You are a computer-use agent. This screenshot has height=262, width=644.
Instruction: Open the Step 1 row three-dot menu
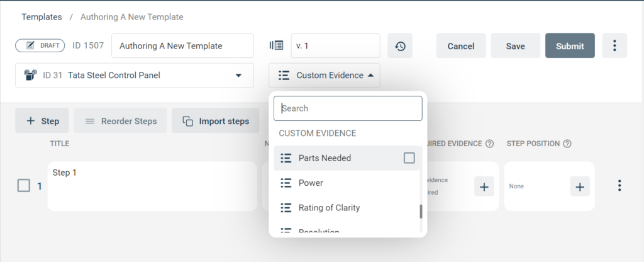pos(619,186)
